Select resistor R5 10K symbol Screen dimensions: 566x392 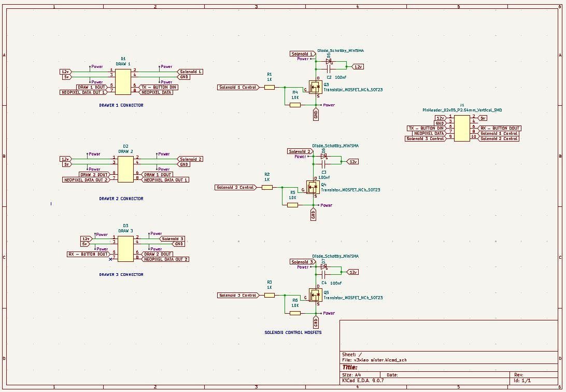pyautogui.click(x=292, y=205)
